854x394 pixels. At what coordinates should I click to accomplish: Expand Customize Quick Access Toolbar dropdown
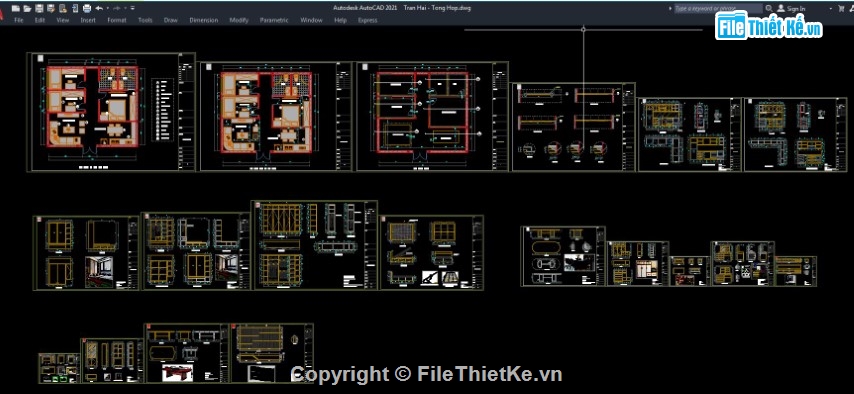(x=133, y=8)
